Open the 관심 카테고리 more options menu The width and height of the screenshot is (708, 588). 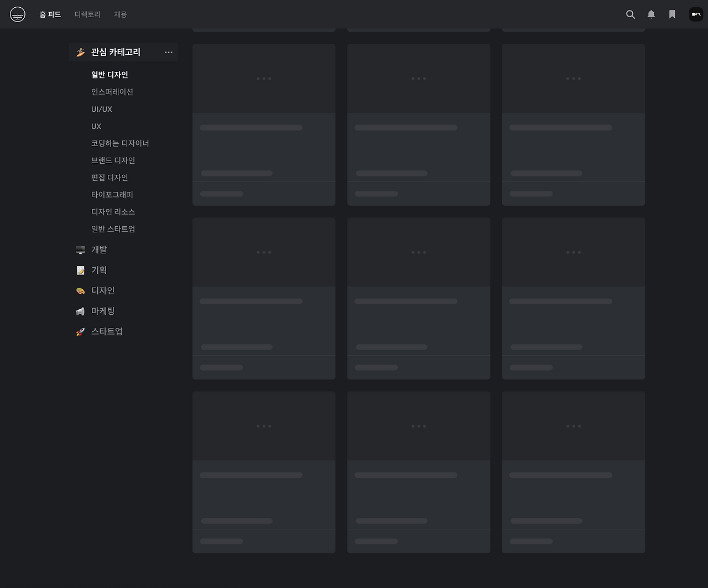tap(169, 52)
